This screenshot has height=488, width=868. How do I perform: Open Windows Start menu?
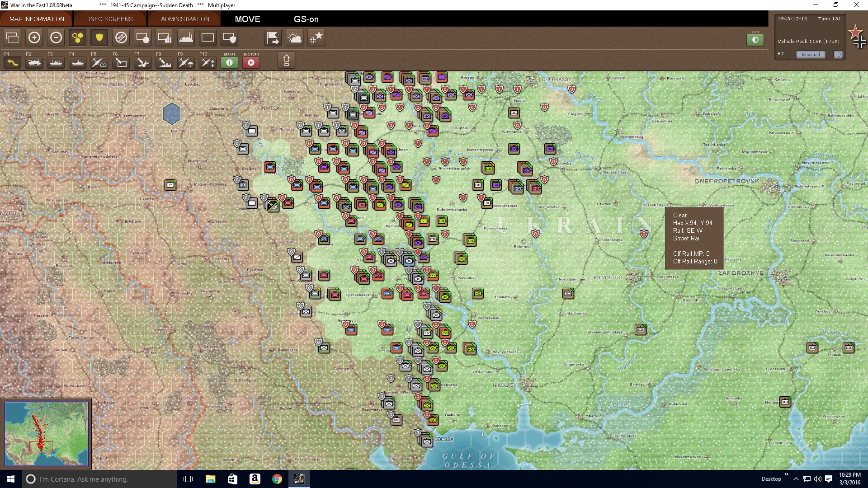click(11, 479)
